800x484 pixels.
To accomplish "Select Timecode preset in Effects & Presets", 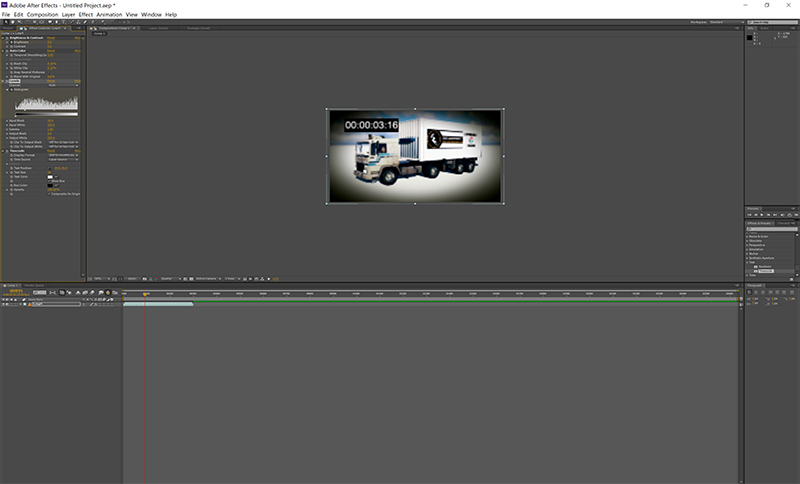I will click(766, 271).
